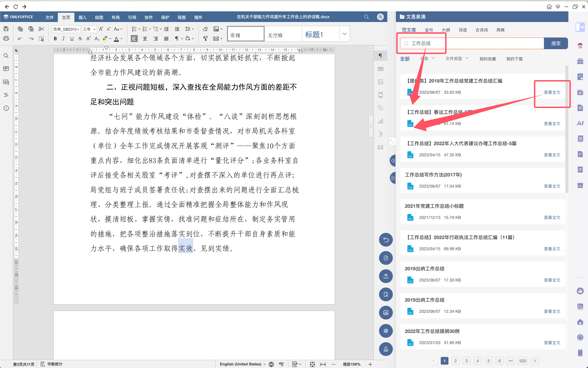This screenshot has height=368, width=588.
Task: Toggle center text alignment
Action: pos(145,39)
